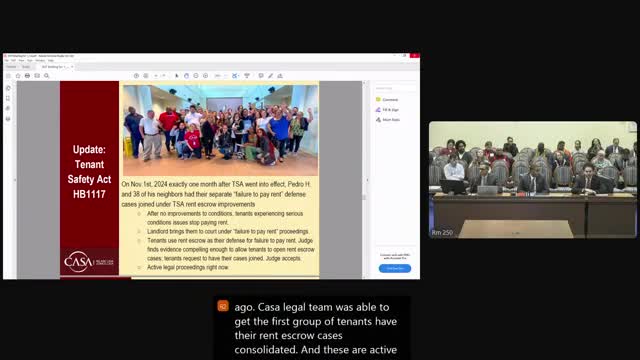Viewport: 640px width, 360px height.
Task: Open the Find magnifier search icon
Action: pos(47,76)
